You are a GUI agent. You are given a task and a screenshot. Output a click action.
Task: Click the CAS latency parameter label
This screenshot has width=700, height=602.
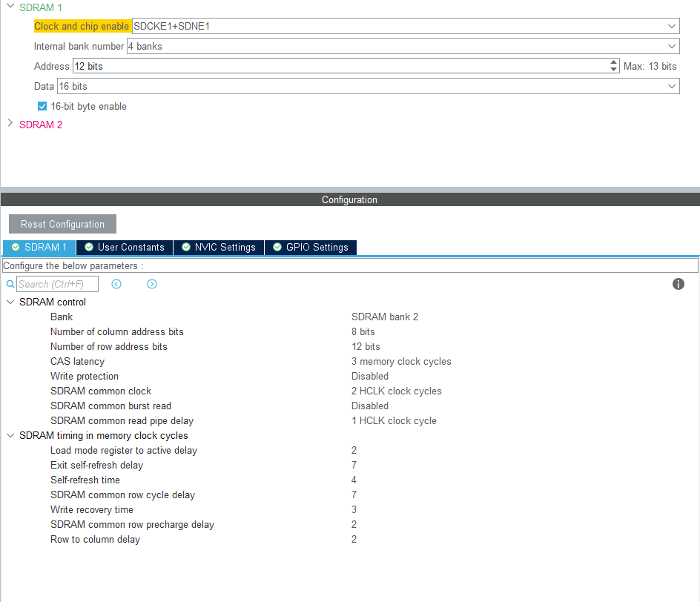click(x=77, y=362)
